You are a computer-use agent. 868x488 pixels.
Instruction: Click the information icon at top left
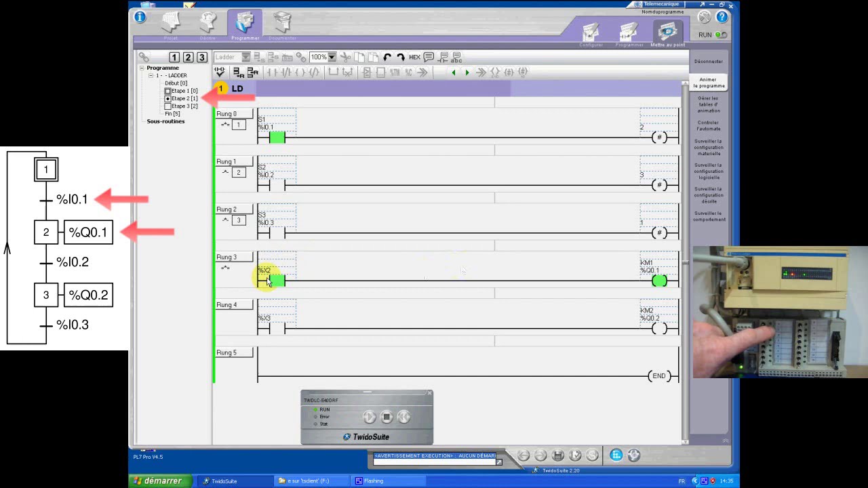[x=140, y=17]
